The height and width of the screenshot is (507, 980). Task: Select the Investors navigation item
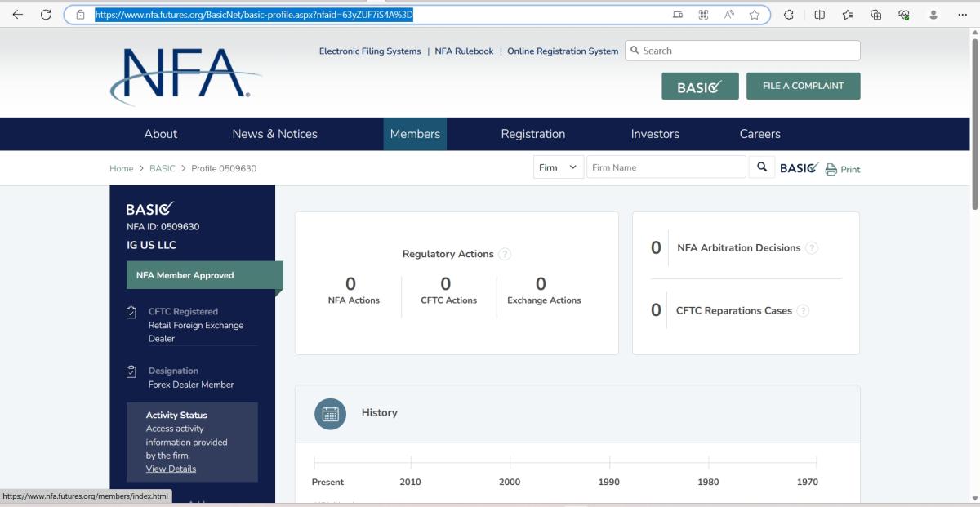coord(655,134)
